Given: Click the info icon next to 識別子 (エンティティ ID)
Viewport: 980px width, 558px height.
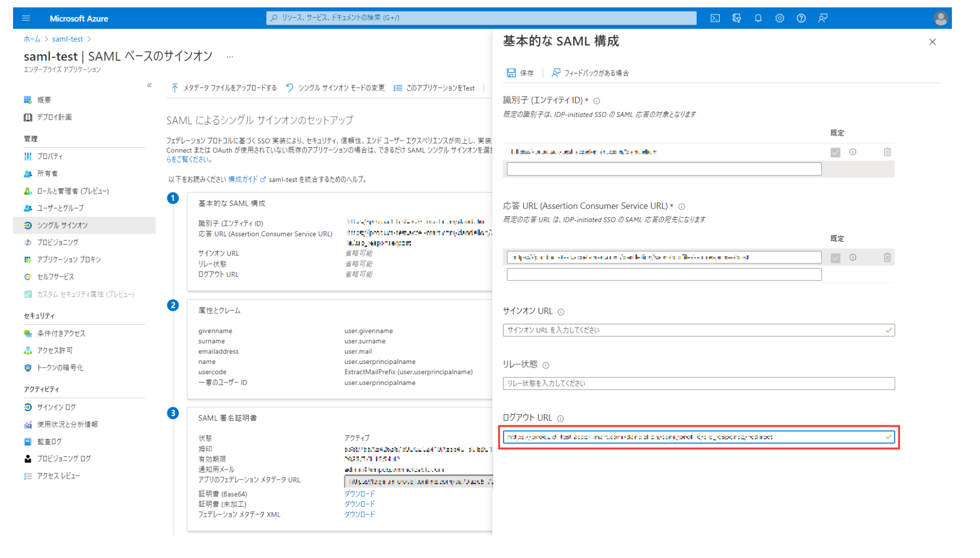Looking at the screenshot, I should coord(596,101).
